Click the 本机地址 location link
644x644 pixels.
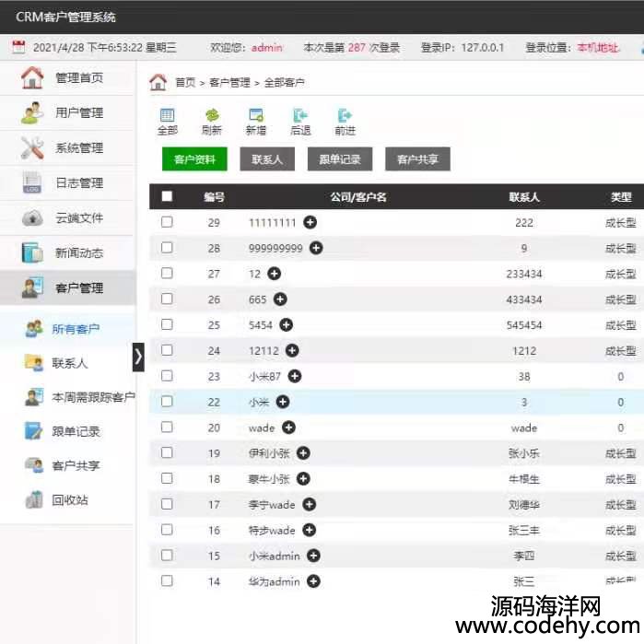pos(598,48)
